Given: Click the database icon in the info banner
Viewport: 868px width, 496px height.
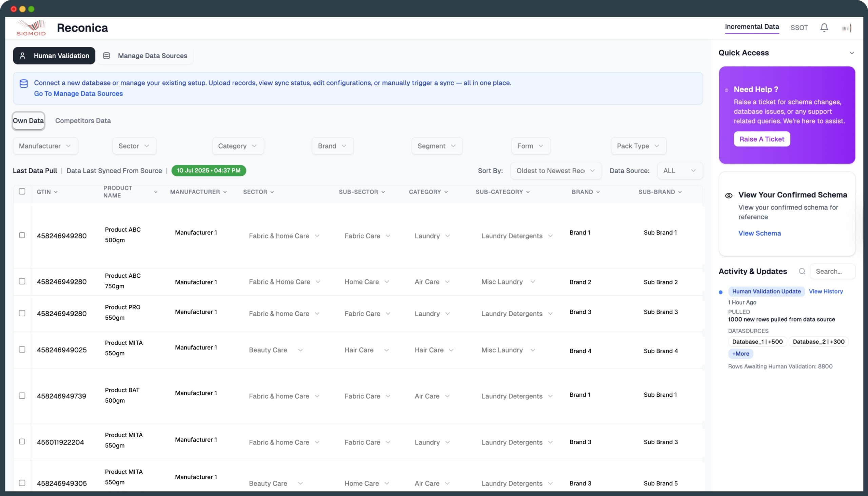Looking at the screenshot, I should (23, 83).
